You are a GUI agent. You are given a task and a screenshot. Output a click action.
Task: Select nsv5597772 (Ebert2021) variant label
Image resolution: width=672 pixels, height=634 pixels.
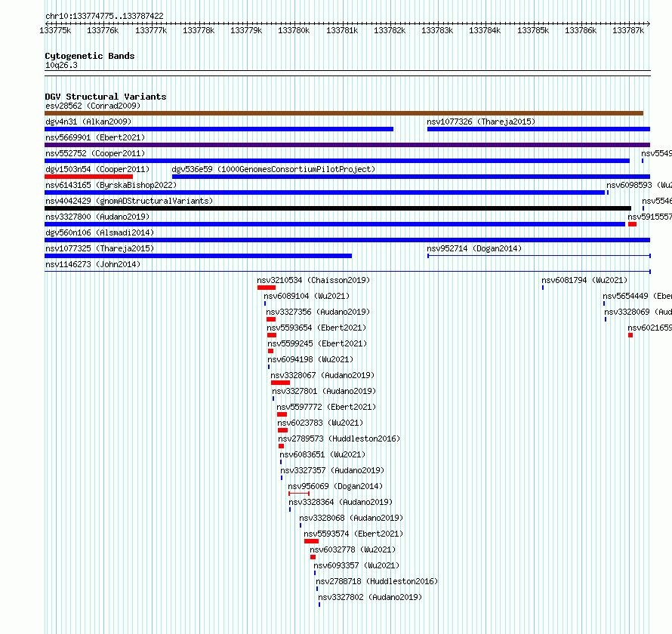tap(326, 407)
